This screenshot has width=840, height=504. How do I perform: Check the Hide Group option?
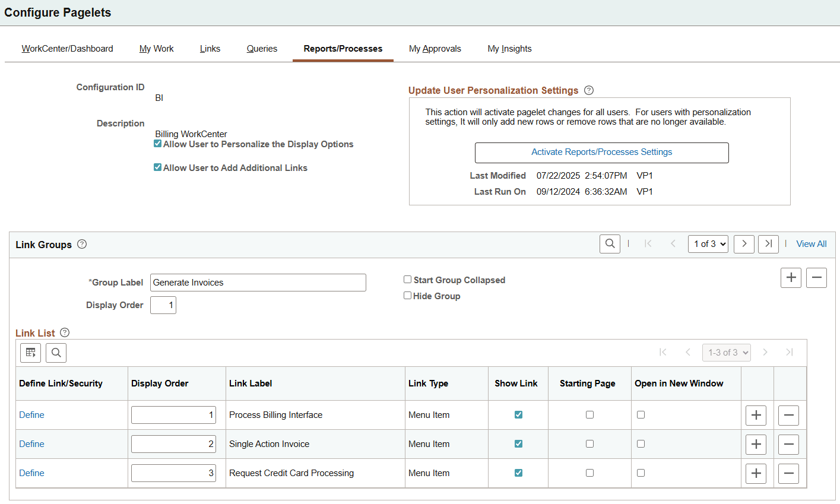[407, 295]
